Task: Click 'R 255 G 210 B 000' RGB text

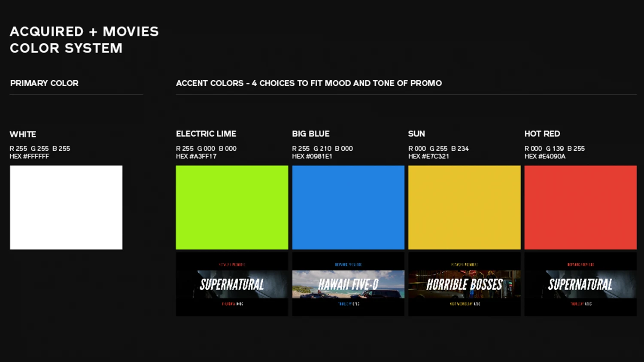Action: [322, 149]
